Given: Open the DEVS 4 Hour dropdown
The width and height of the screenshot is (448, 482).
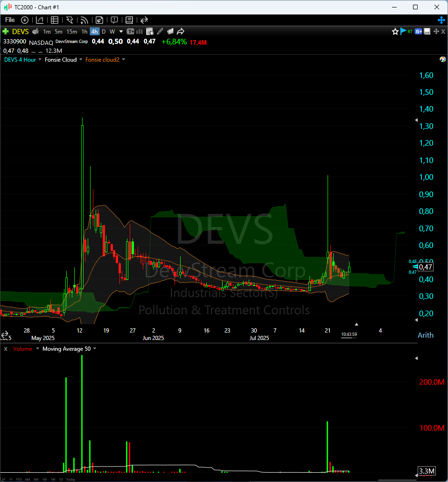Looking at the screenshot, I should point(40,59).
